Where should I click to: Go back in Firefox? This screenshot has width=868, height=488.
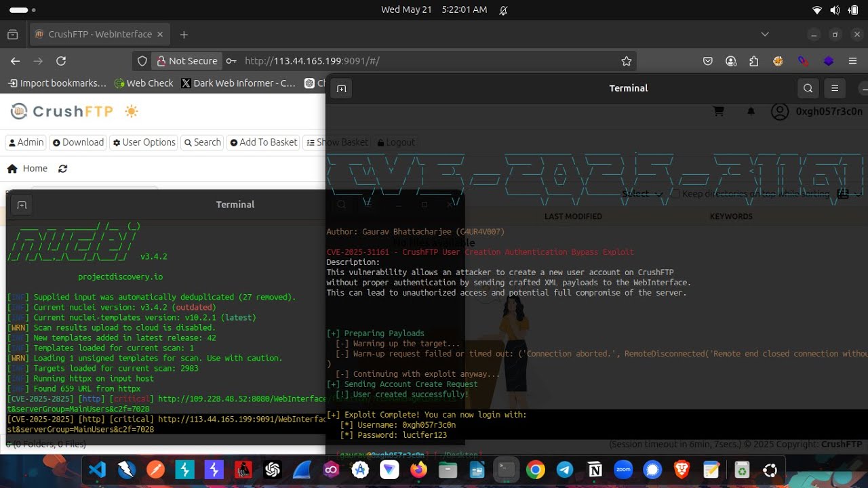15,61
